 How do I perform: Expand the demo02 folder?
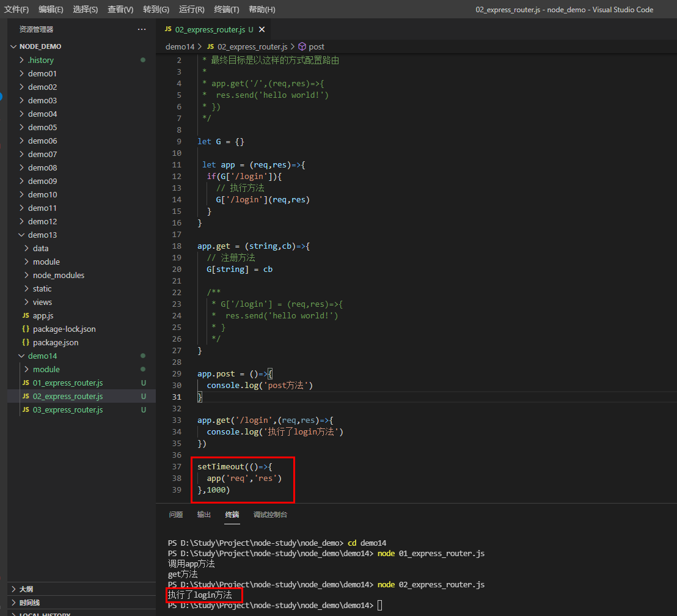tap(82, 87)
